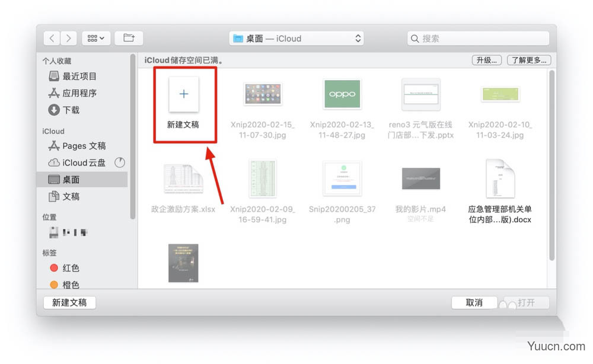Select the dark poster image thumbnail
The image size is (593, 364).
tap(183, 263)
